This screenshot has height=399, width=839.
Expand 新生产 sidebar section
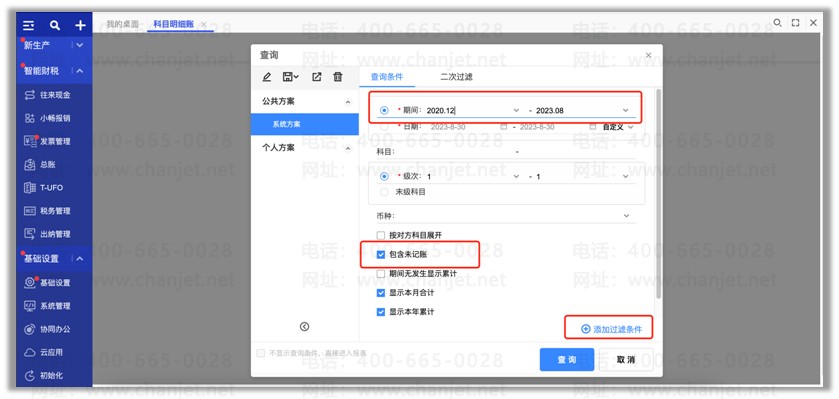[80, 45]
